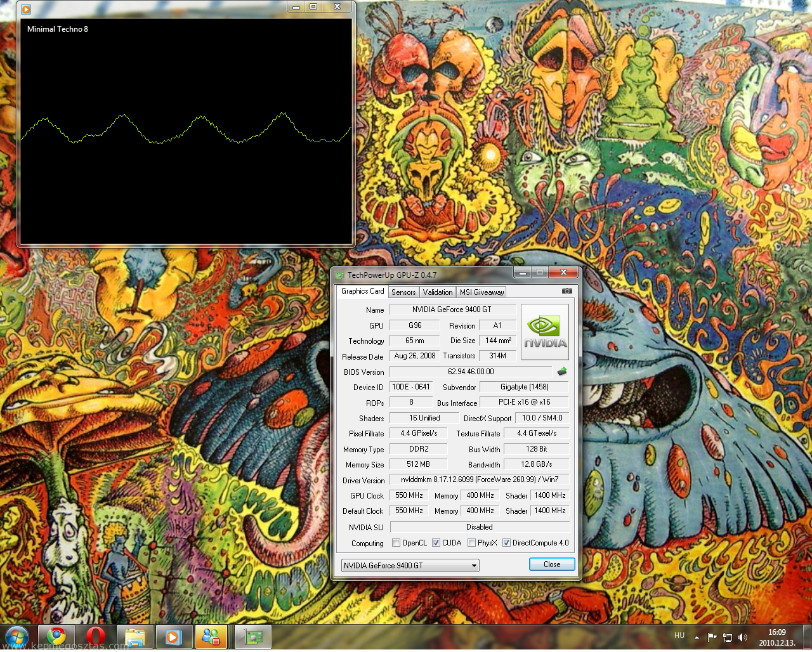
Task: Click the ROPs field value 8
Action: click(x=411, y=402)
